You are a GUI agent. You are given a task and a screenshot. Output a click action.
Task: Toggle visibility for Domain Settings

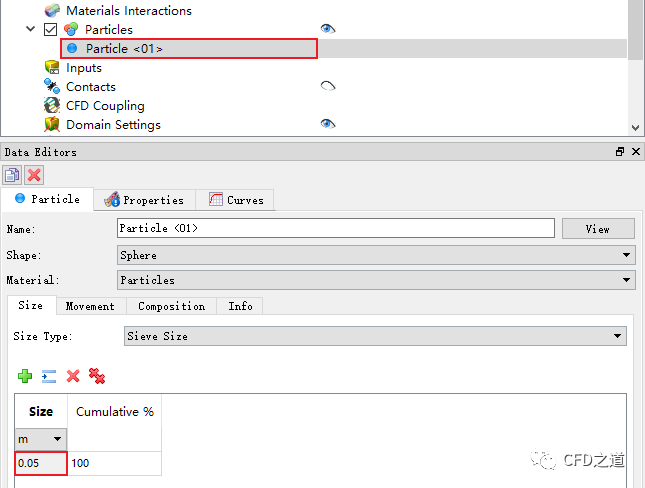pyautogui.click(x=327, y=124)
